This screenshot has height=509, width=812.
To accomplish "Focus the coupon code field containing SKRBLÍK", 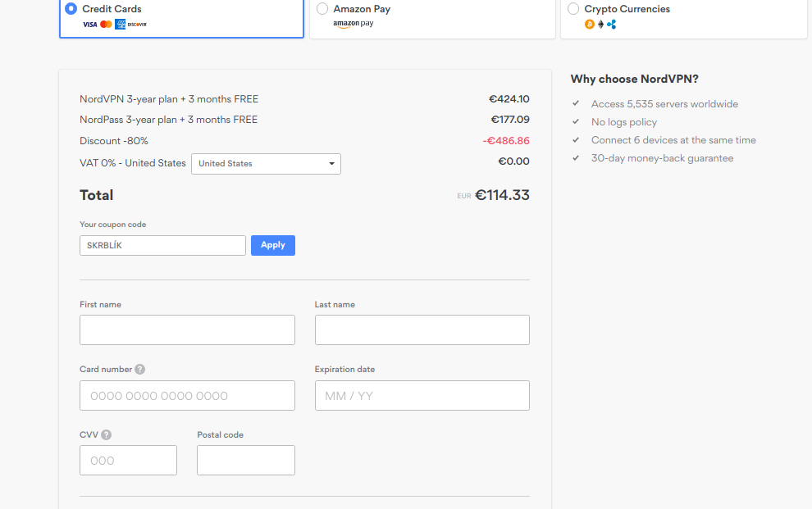I will 162,245.
